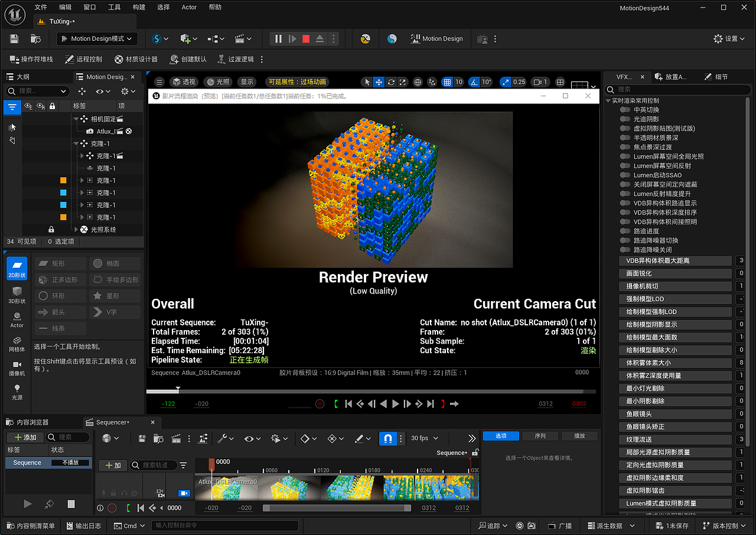Open camera speed setting in viewport

point(540,82)
